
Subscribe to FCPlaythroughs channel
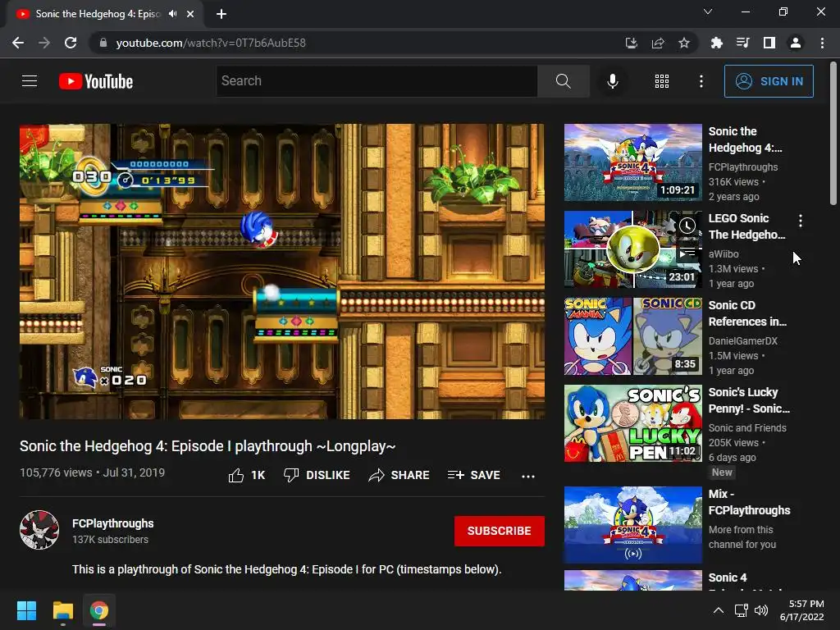[500, 531]
